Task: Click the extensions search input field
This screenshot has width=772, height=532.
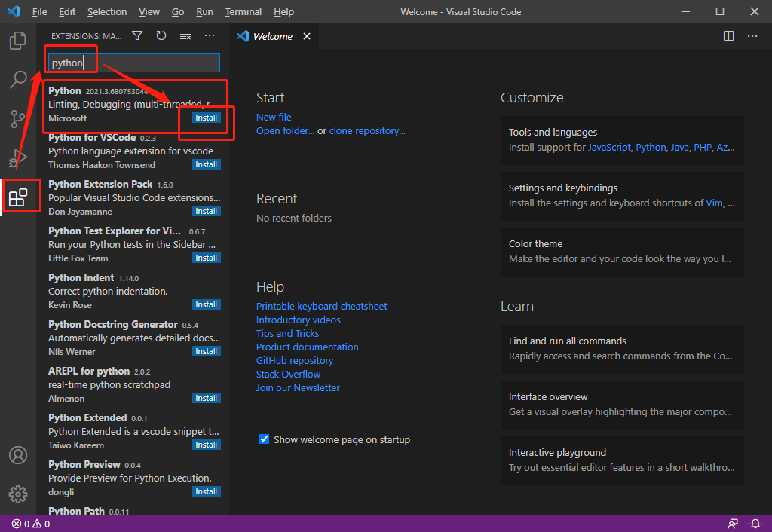Action: (x=133, y=63)
